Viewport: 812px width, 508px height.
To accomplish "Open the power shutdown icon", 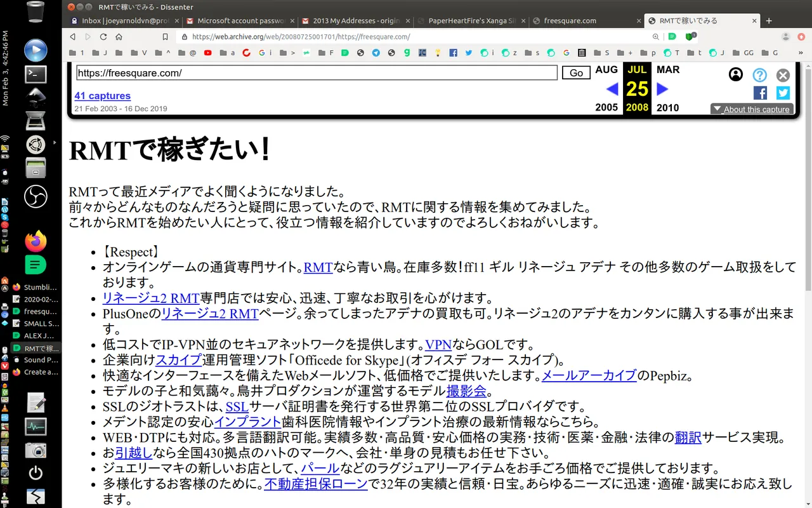I will point(36,473).
